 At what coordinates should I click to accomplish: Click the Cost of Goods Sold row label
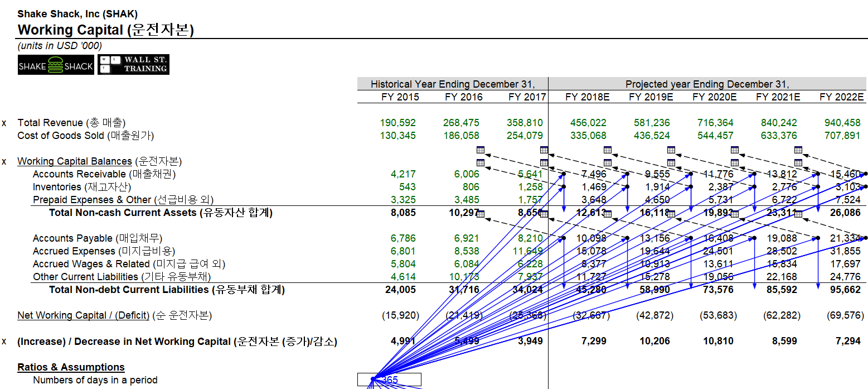pos(85,136)
